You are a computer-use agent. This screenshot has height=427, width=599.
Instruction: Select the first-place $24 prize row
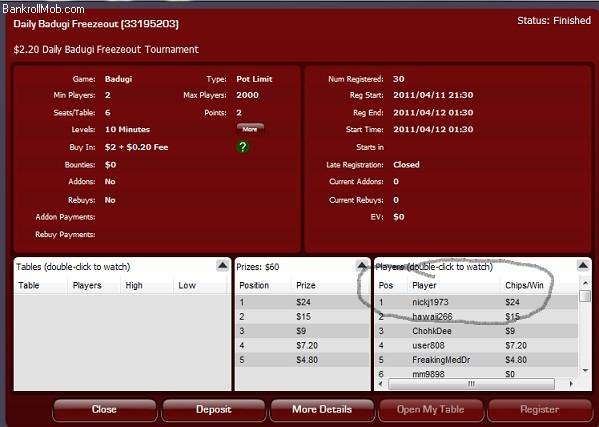click(x=303, y=302)
